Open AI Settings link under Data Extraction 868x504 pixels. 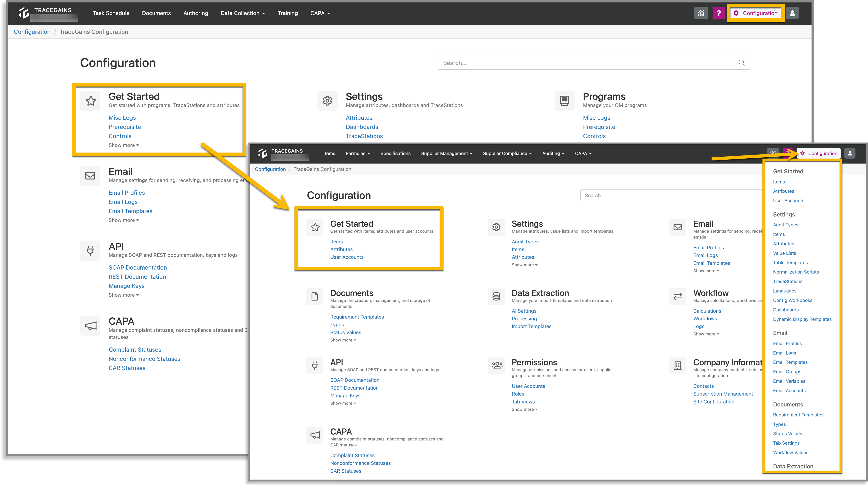(524, 311)
